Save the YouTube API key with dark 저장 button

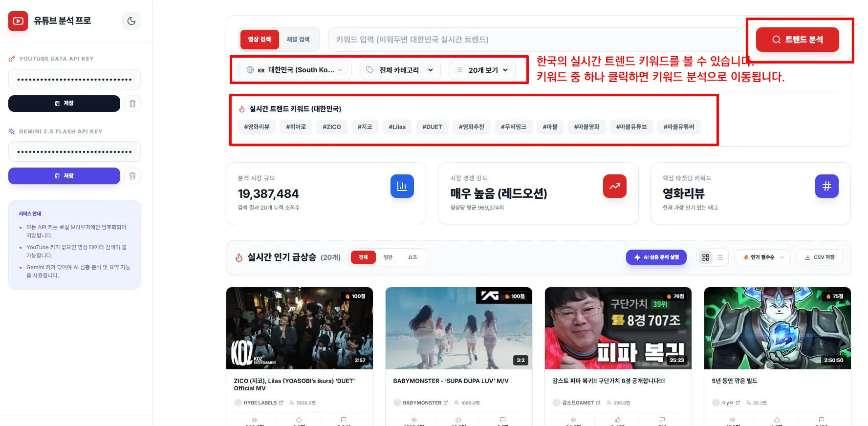[x=64, y=104]
